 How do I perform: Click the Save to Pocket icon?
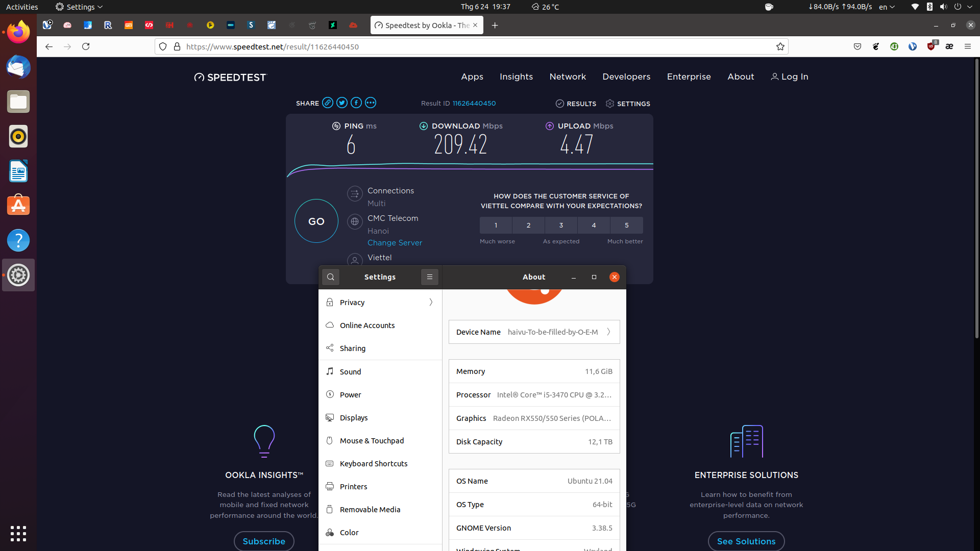[857, 46]
